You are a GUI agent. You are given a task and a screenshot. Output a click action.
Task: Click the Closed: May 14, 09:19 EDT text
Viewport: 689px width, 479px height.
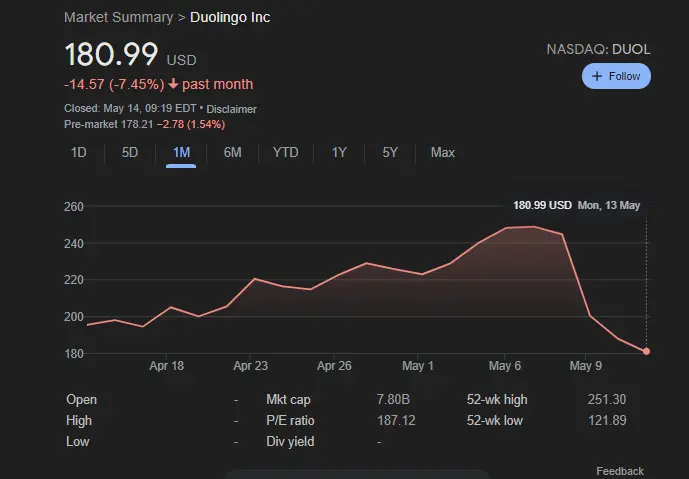point(130,109)
